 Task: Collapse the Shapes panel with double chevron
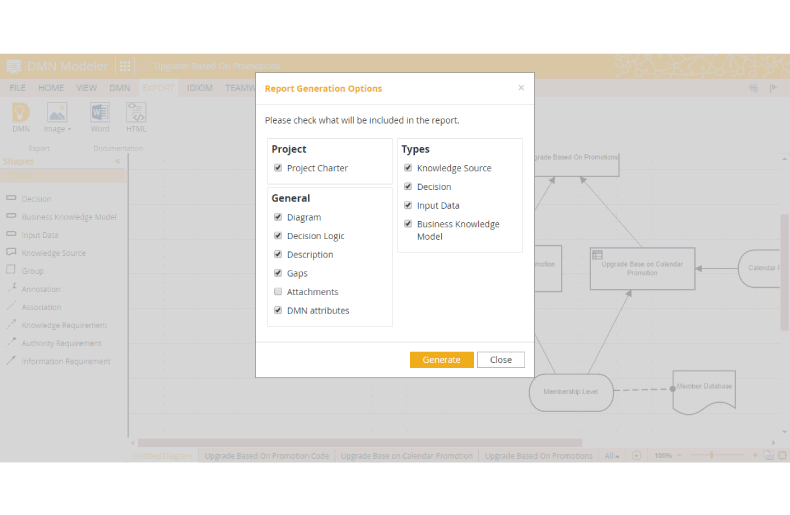pos(117,161)
